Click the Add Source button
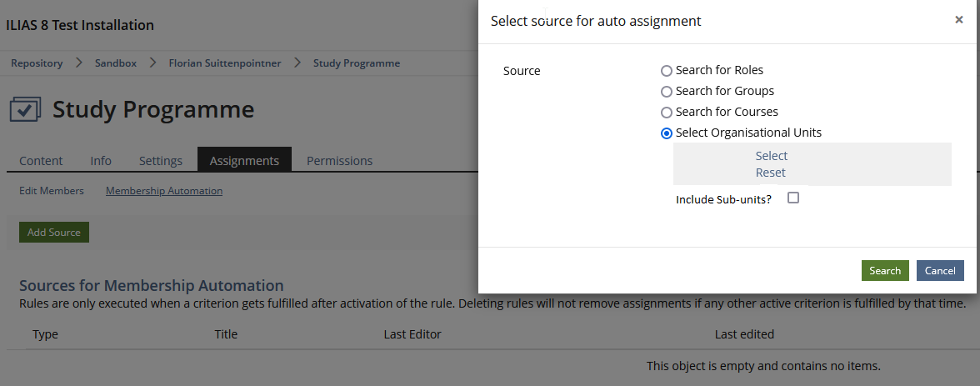 point(54,233)
